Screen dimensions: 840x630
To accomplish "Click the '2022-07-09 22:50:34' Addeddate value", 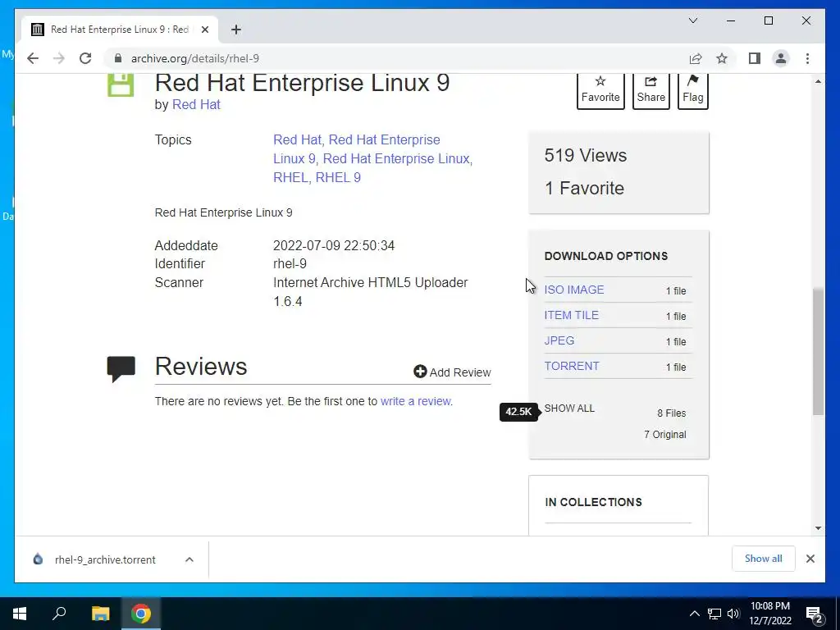I will pyautogui.click(x=334, y=246).
